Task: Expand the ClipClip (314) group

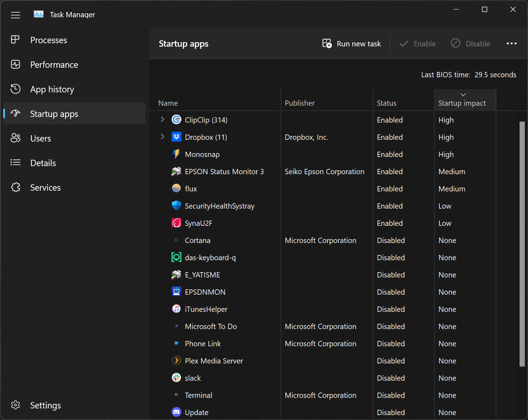Action: 162,119
